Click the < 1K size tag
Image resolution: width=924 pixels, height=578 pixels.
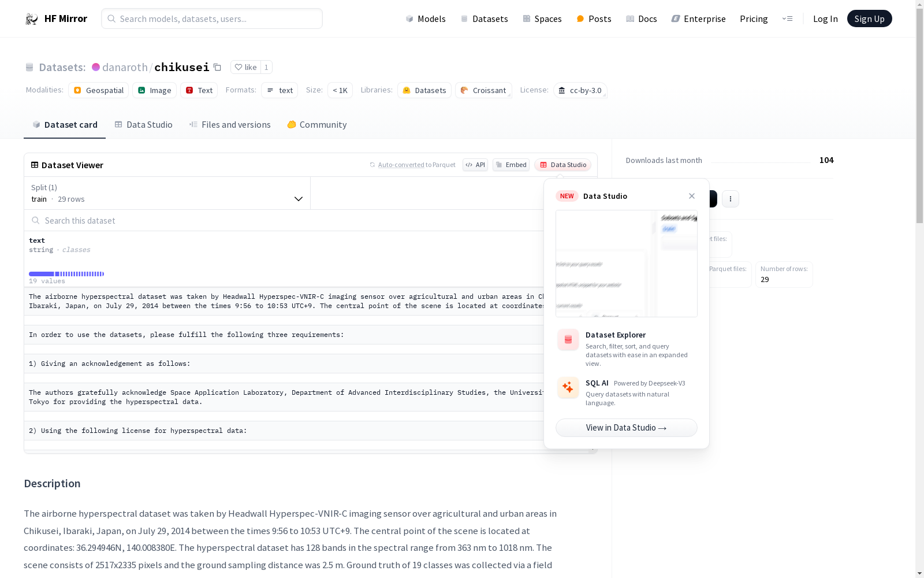click(340, 90)
